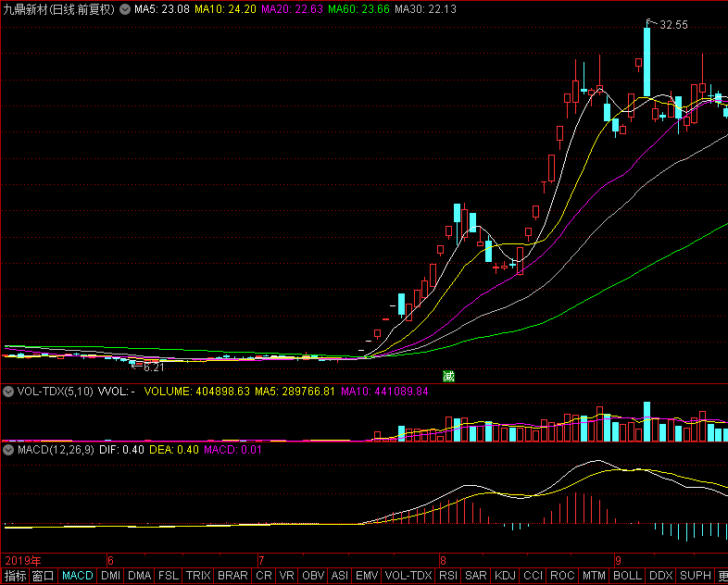Select the SUPH indicator tab
The width and height of the screenshot is (728, 585).
pos(695,576)
